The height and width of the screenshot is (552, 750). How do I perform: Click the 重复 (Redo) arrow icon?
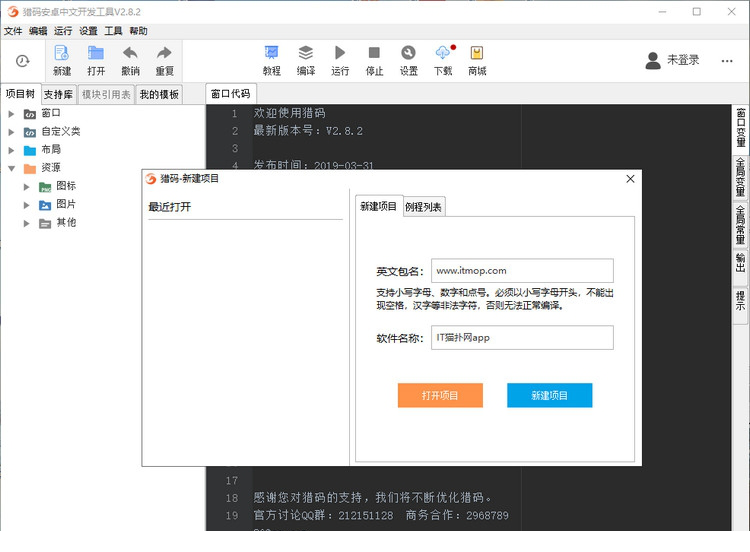164,54
